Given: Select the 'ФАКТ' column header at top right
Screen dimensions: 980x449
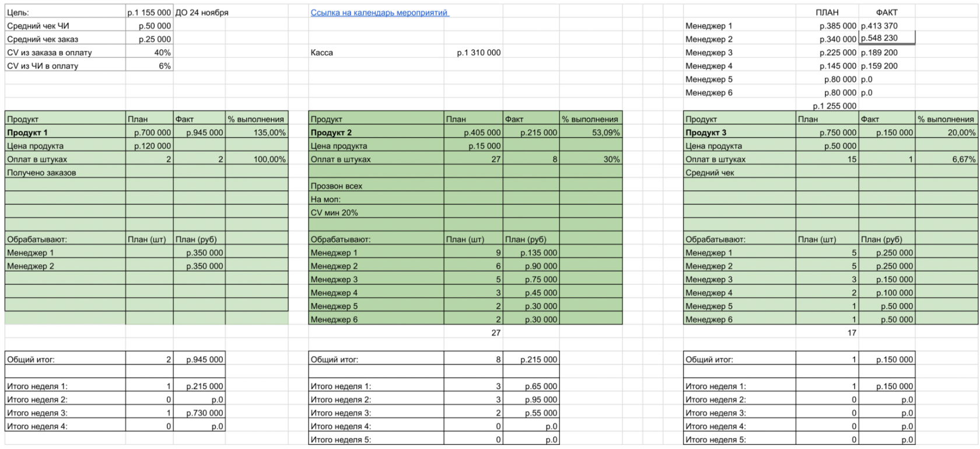Looking at the screenshot, I should [887, 12].
